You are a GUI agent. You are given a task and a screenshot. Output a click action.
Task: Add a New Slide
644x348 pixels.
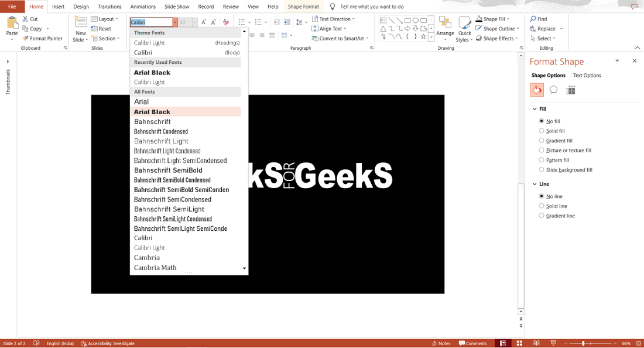pos(81,29)
